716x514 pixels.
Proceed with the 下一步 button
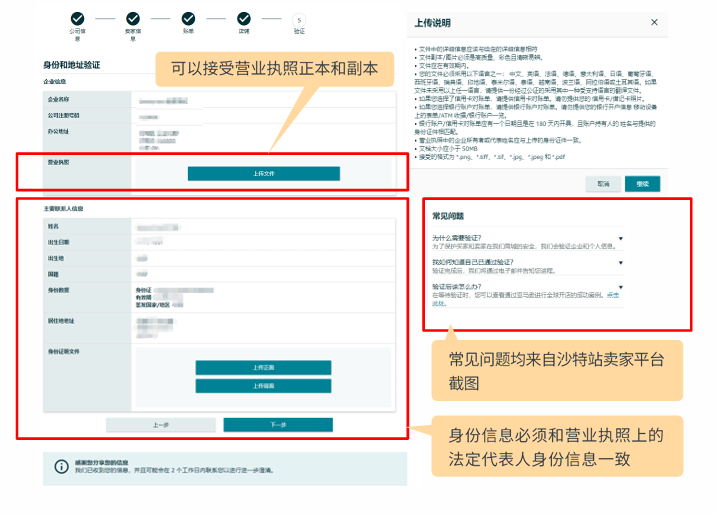coord(278,425)
